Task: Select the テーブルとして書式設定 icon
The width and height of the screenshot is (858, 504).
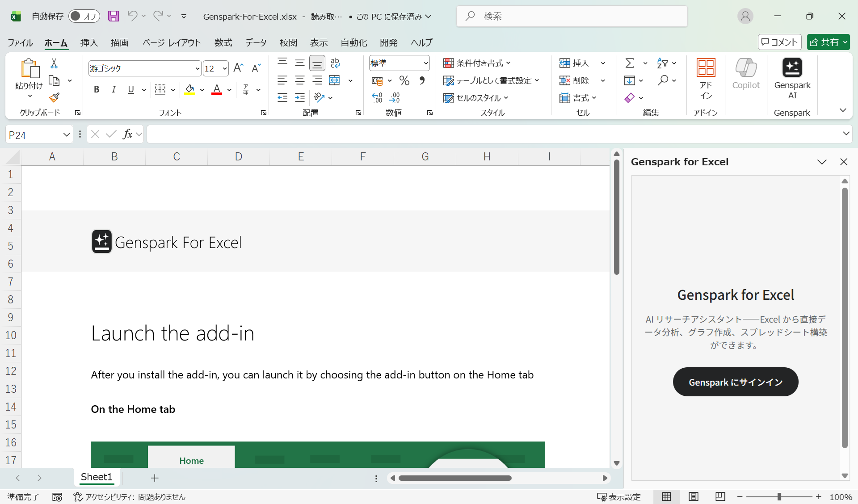Action: pos(448,80)
